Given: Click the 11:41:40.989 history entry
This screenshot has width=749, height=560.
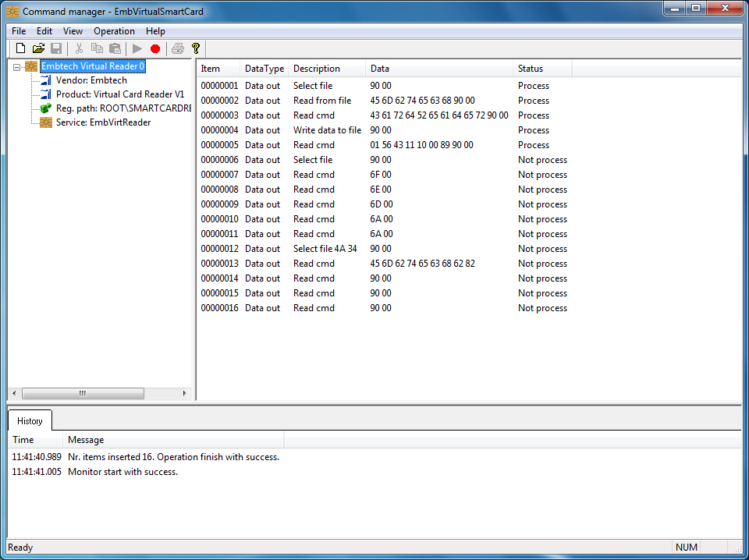Looking at the screenshot, I should pyautogui.click(x=146, y=457).
